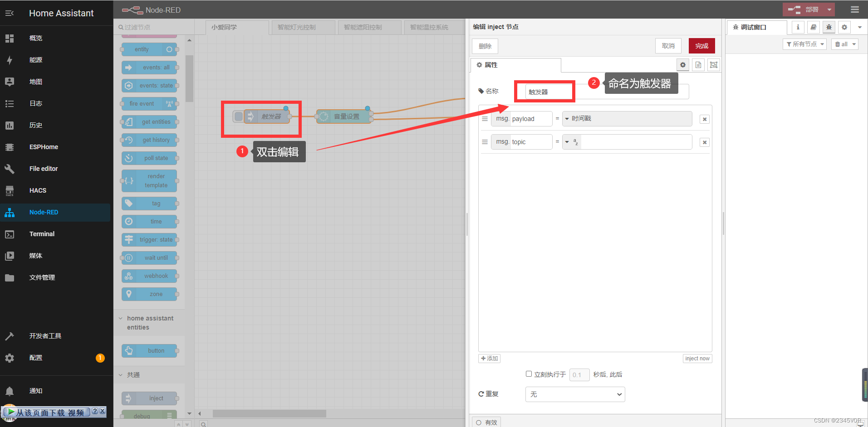Open the 时间戳 payload type dropdown

pos(627,119)
